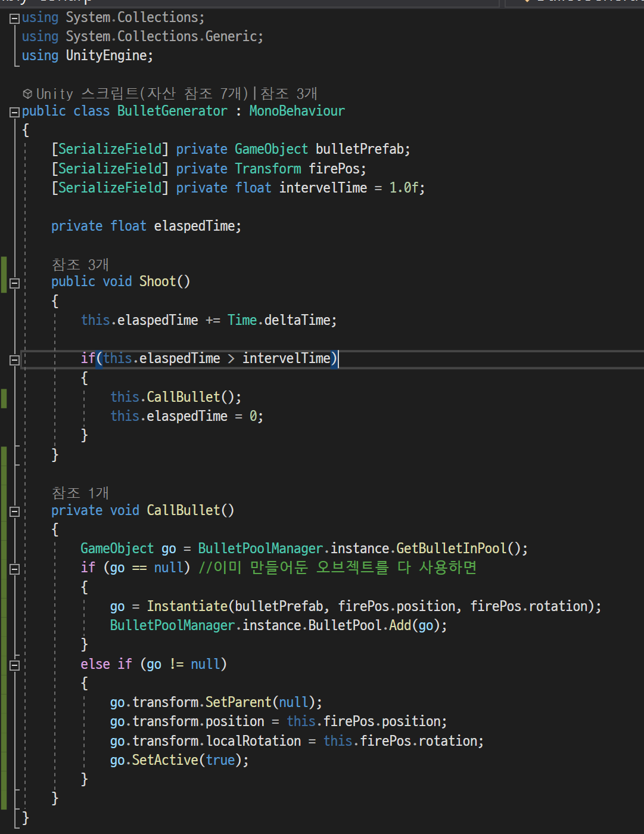Open '참조 3개' CodeLens above Shoot method
This screenshot has width=644, height=834.
coord(80,264)
